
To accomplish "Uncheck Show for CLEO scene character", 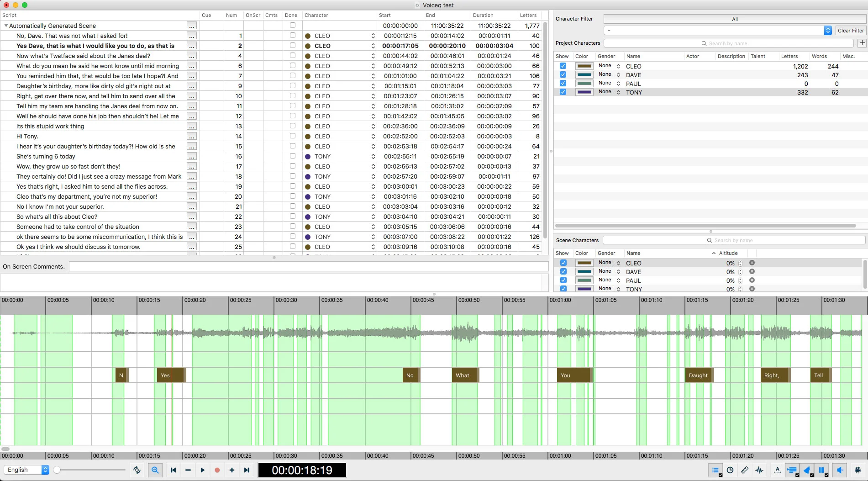I will click(563, 263).
